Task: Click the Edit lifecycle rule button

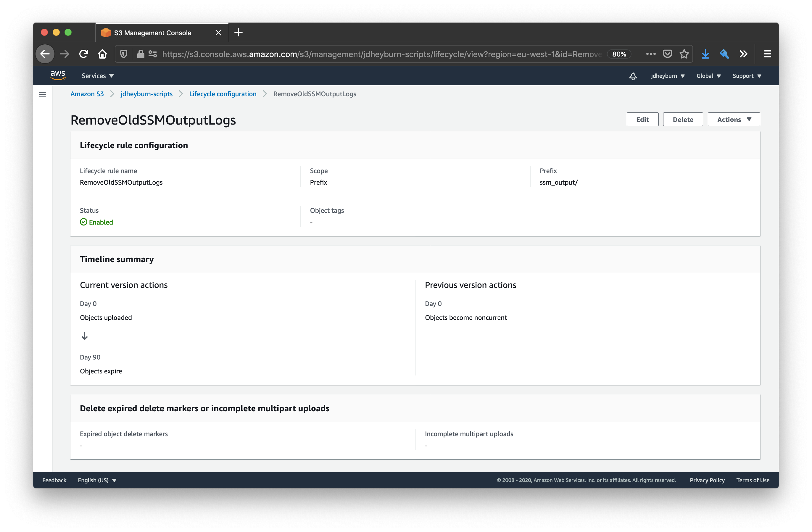Action: (642, 120)
